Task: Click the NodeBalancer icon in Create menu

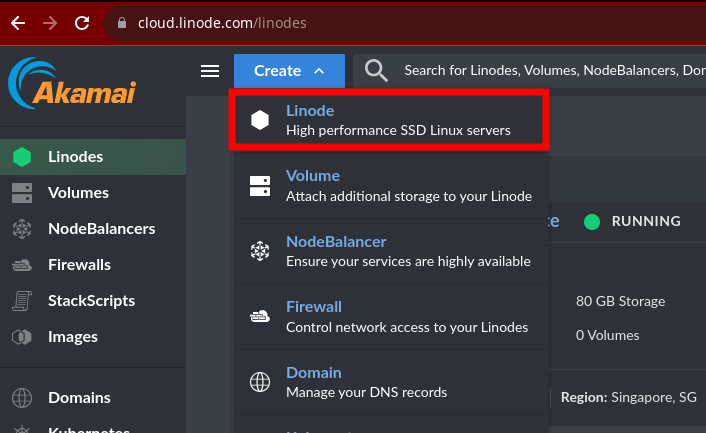Action: pos(260,251)
